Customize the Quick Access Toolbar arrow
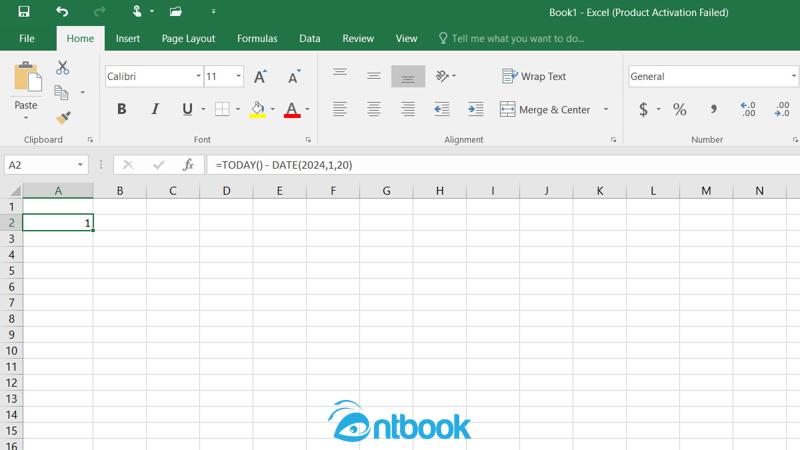This screenshot has width=800, height=450. 213,11
